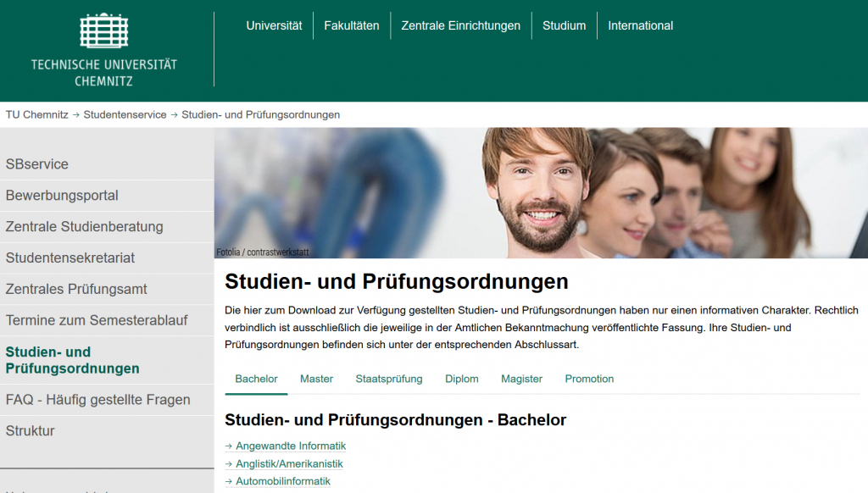Open Zentrale Studienberatung sidebar item
868x493 pixels.
[107, 227]
